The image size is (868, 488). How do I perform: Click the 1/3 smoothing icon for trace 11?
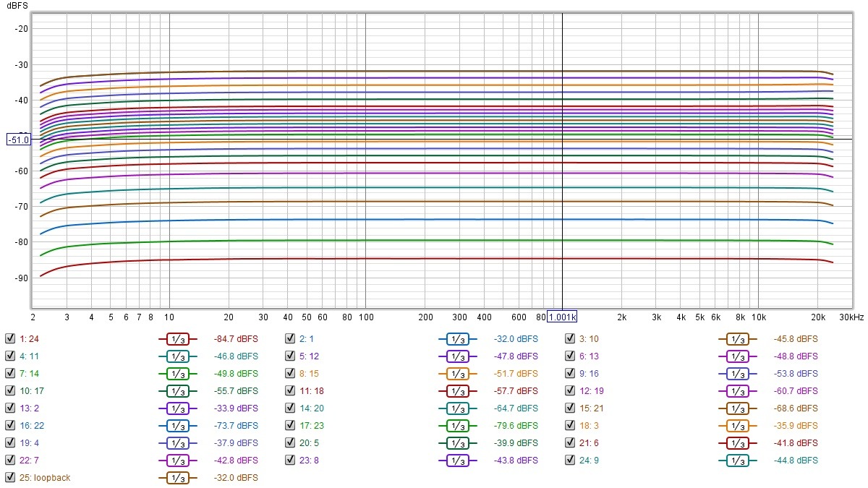click(x=177, y=356)
